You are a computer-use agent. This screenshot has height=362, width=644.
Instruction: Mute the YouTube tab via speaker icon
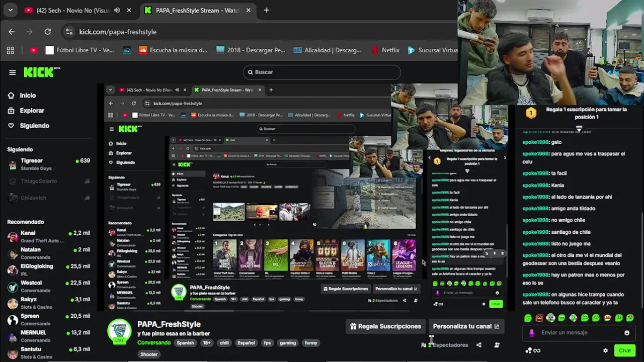point(117,10)
